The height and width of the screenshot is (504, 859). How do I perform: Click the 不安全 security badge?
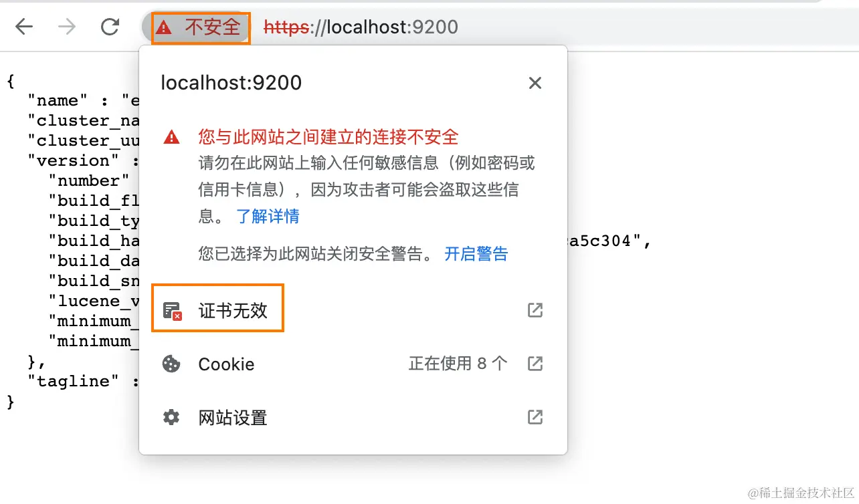click(x=199, y=27)
